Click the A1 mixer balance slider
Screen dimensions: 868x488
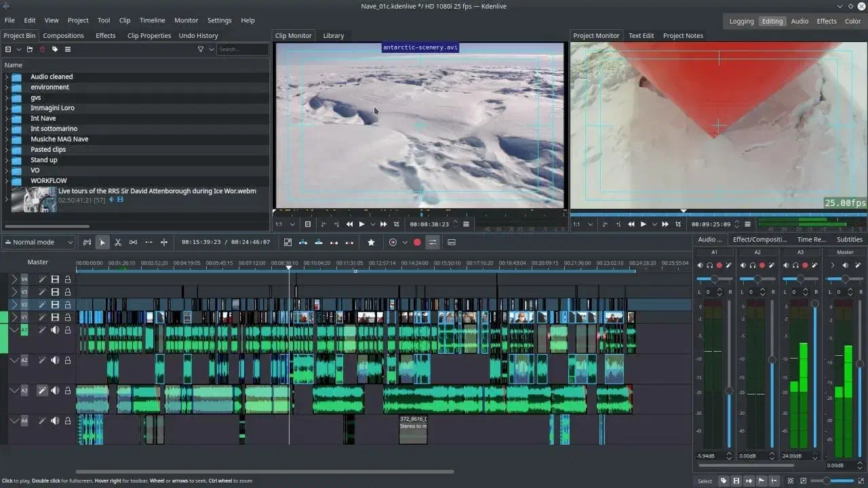pos(714,279)
